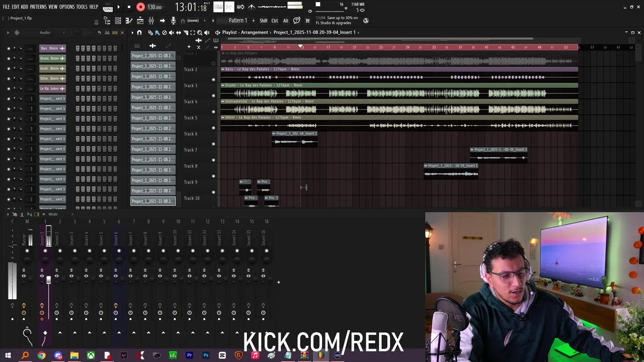
Task: Click the Drums audio clip on Track 3
Action: click(399, 91)
